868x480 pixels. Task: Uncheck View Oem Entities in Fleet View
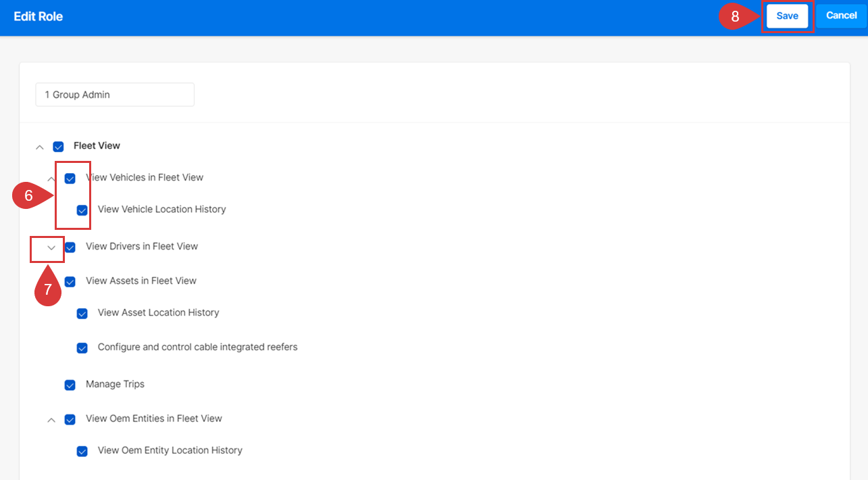[x=70, y=420]
